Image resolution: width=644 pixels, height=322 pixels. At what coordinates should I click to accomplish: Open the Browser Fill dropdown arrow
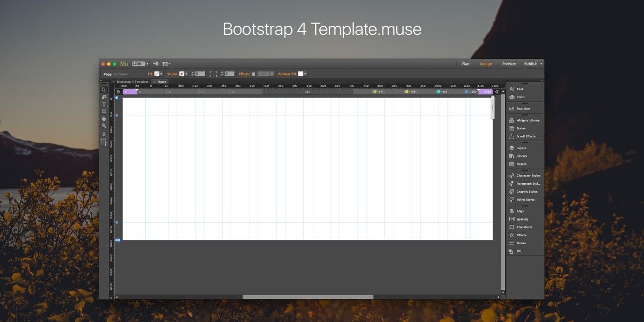point(305,74)
